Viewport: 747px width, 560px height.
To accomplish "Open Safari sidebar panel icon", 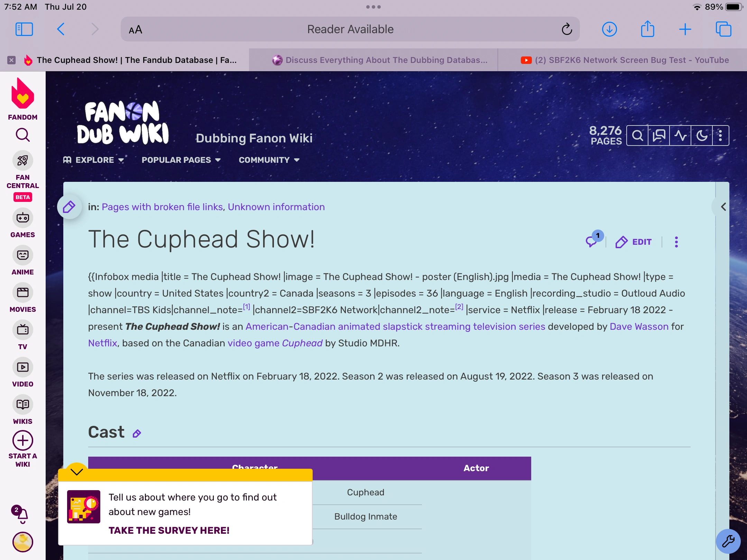I will 24,29.
